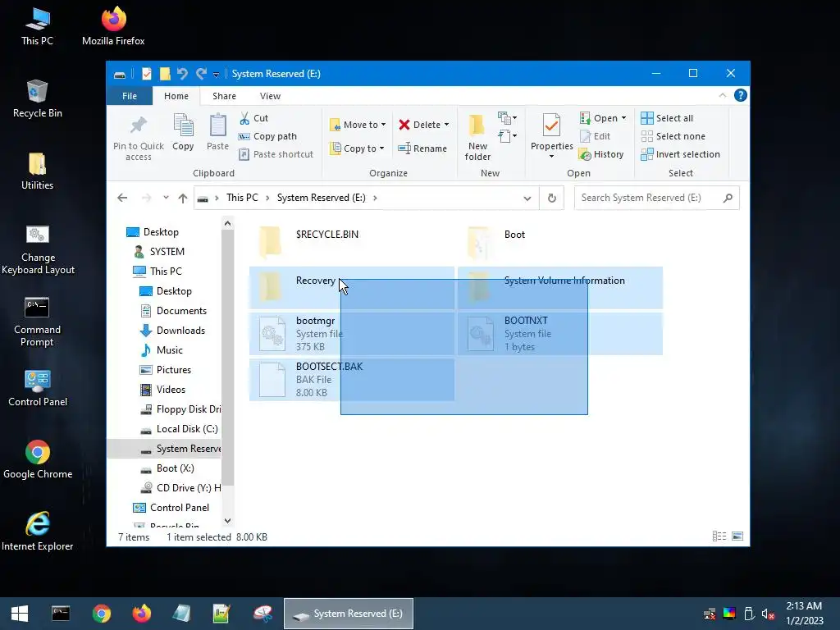
Task: Expand address bar history dropdown
Action: pos(527,199)
